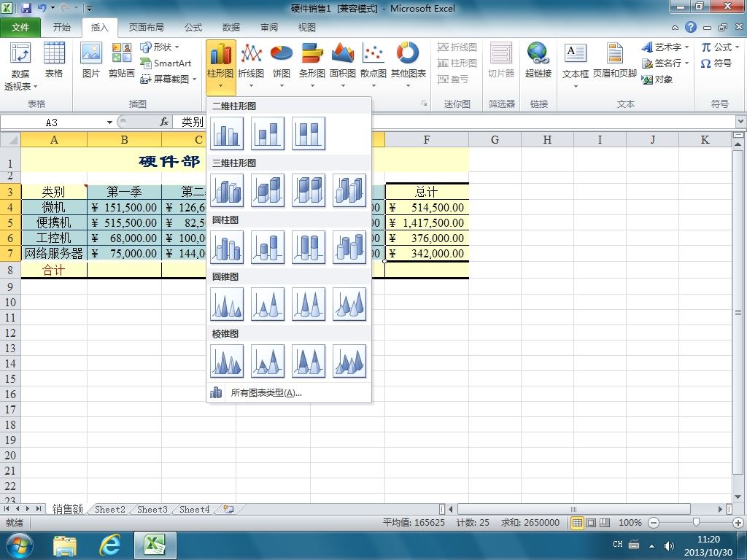Image resolution: width=747 pixels, height=560 pixels.
Task: Switch to the Home (开始) tab
Action: [x=61, y=28]
